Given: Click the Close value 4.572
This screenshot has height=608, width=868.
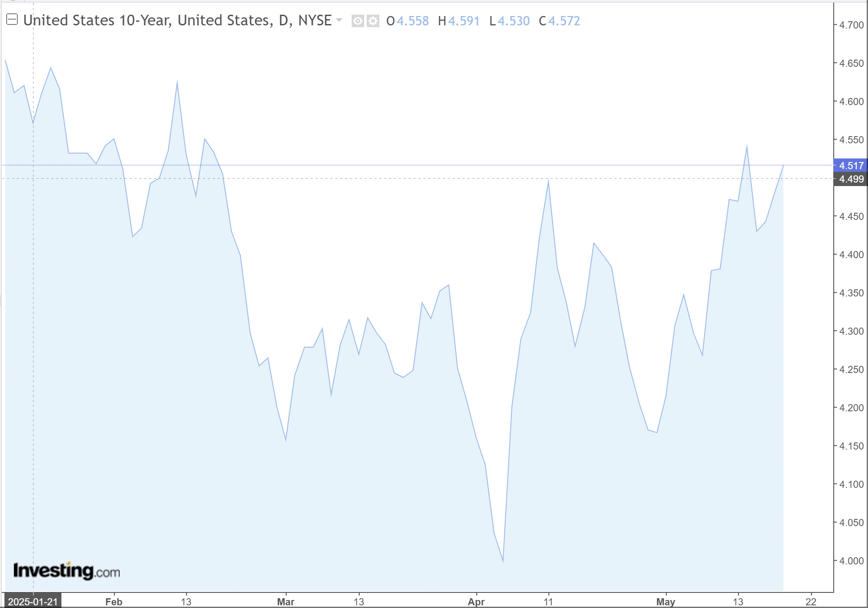Looking at the screenshot, I should click(x=564, y=21).
